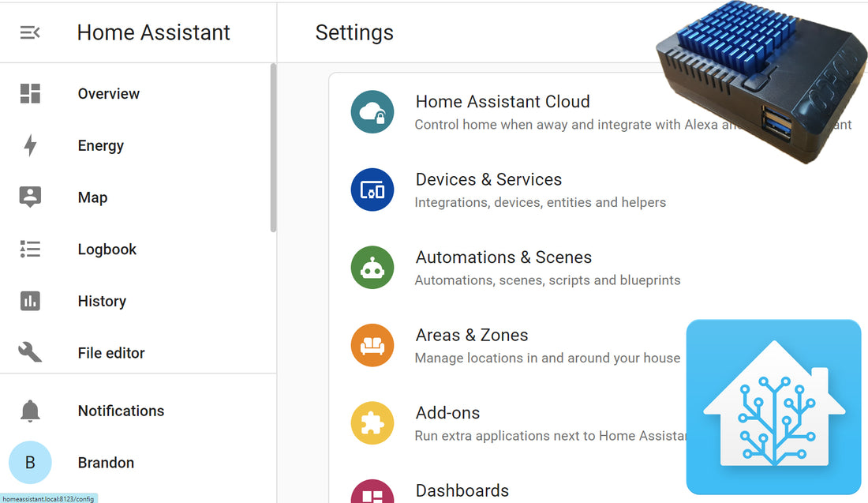Viewport: 868px width, 503px height.
Task: Open the Map sidebar icon
Action: 30,197
